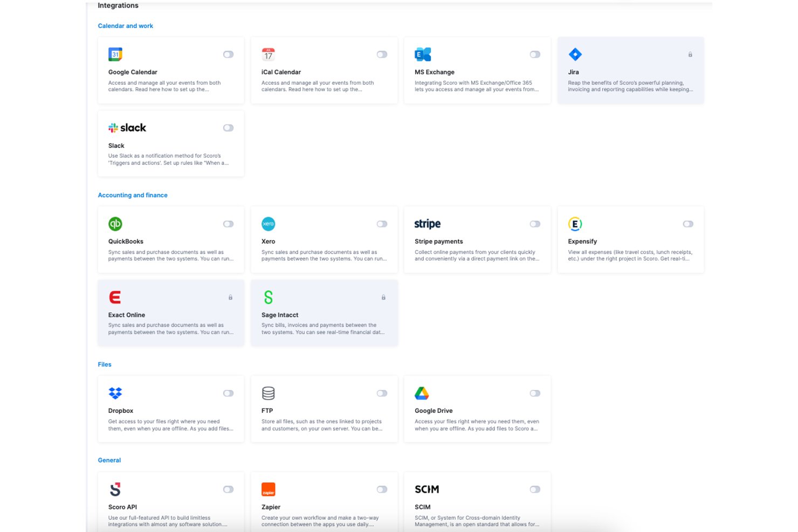Enable the Google Drive toggle
The width and height of the screenshot is (798, 532).
535,393
